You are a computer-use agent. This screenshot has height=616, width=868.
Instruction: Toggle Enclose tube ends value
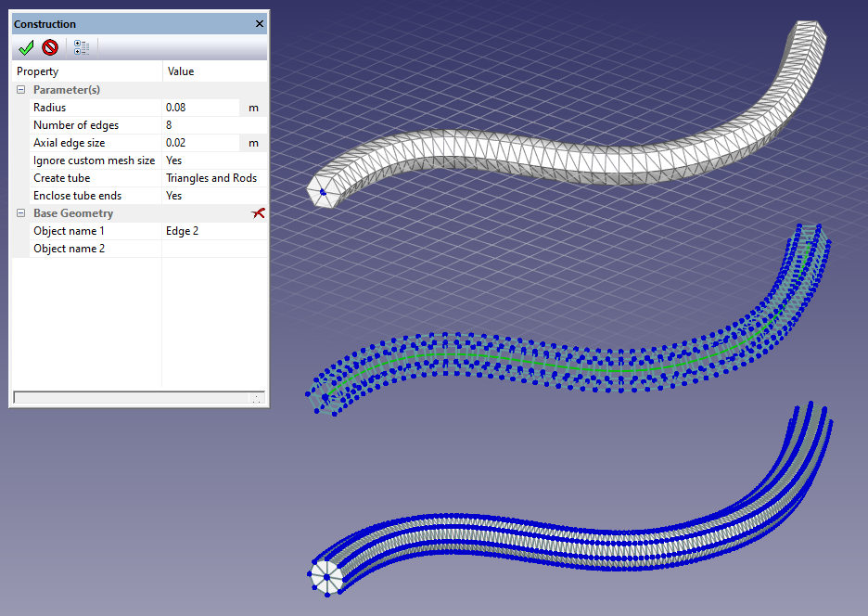[213, 196]
